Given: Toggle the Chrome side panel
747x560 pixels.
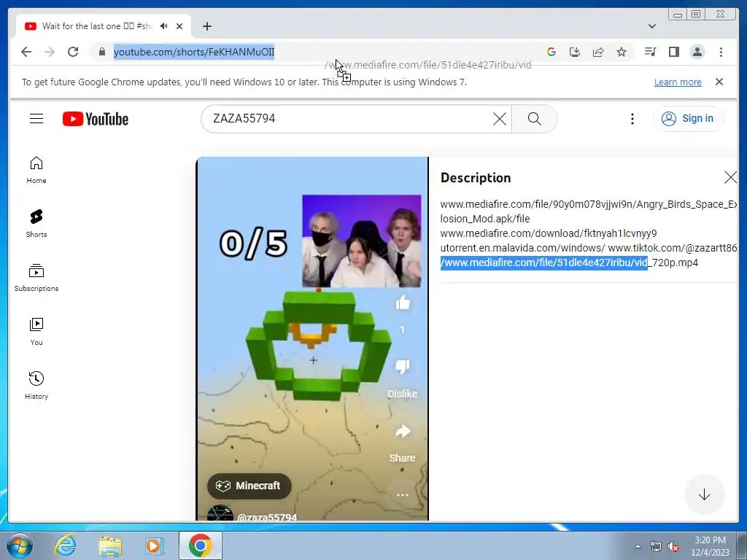Looking at the screenshot, I should pyautogui.click(x=673, y=52).
